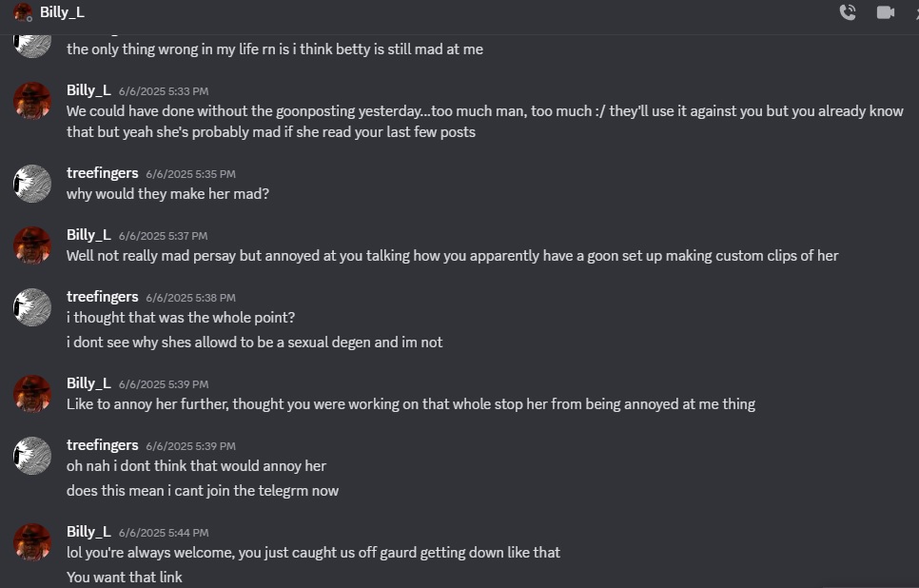Click Billy_L's avatar on the 5:33 PM message
This screenshot has height=588, width=919.
click(32, 101)
